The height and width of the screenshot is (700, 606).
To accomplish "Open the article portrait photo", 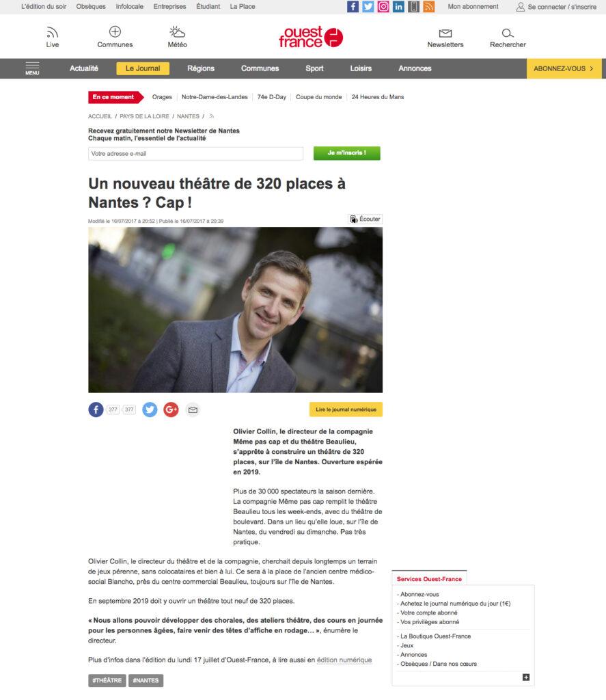I will point(235,310).
